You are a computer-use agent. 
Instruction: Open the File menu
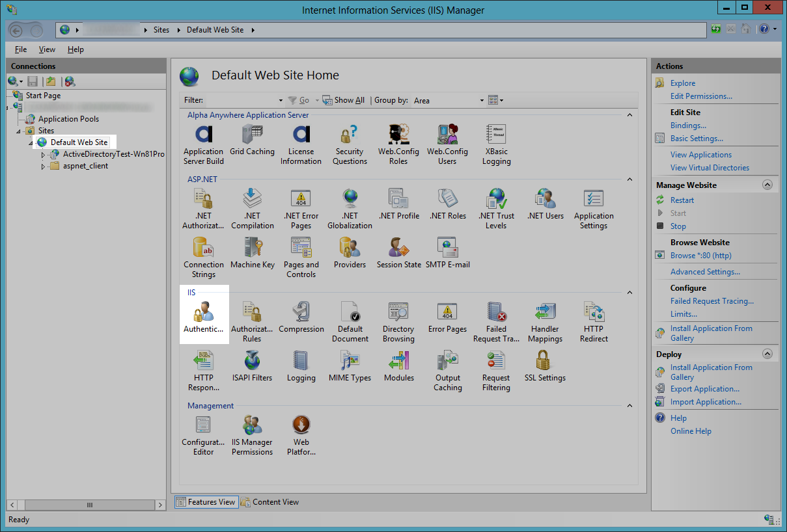(x=21, y=49)
